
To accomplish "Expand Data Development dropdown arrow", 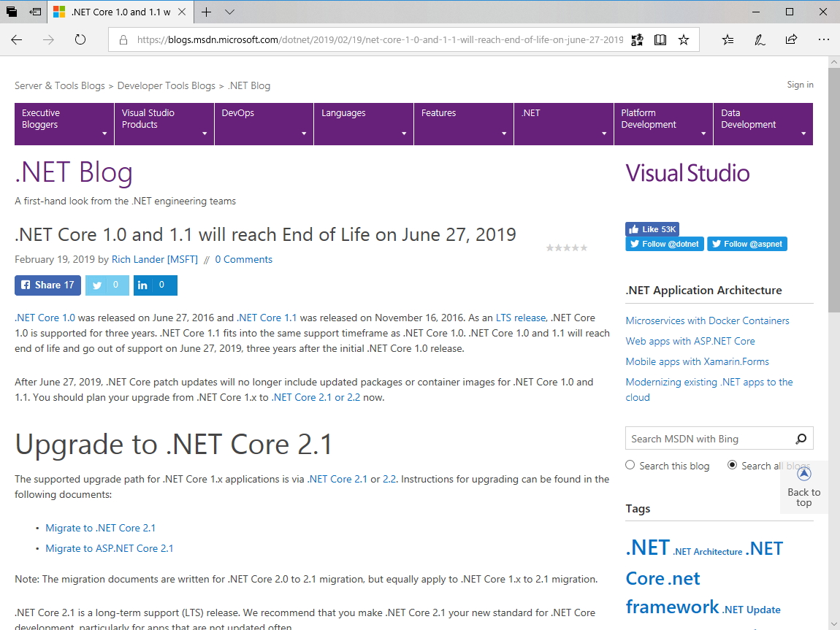I will click(x=803, y=134).
